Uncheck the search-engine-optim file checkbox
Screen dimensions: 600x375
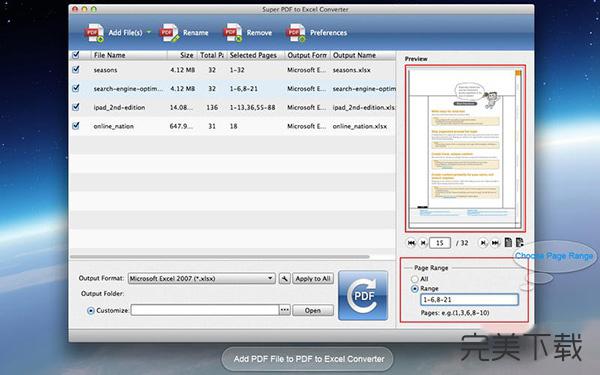[76, 88]
